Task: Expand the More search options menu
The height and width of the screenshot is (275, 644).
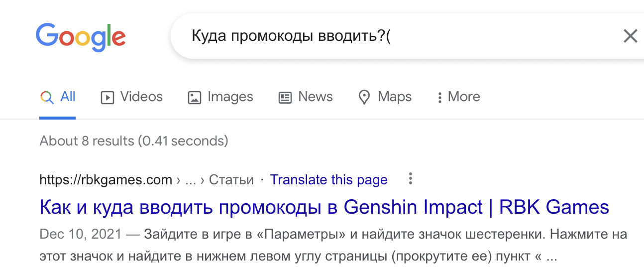Action: click(x=464, y=97)
